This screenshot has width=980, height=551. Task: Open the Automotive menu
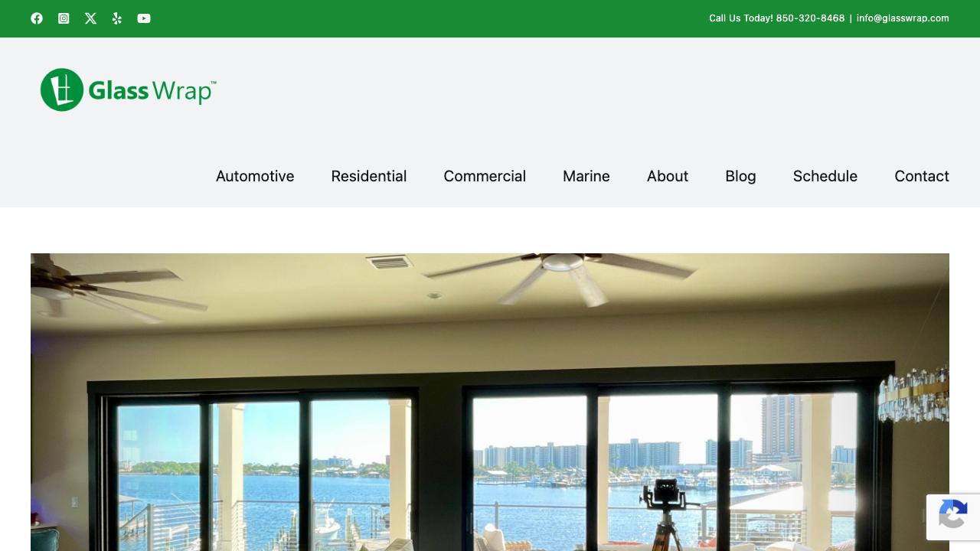pos(255,176)
